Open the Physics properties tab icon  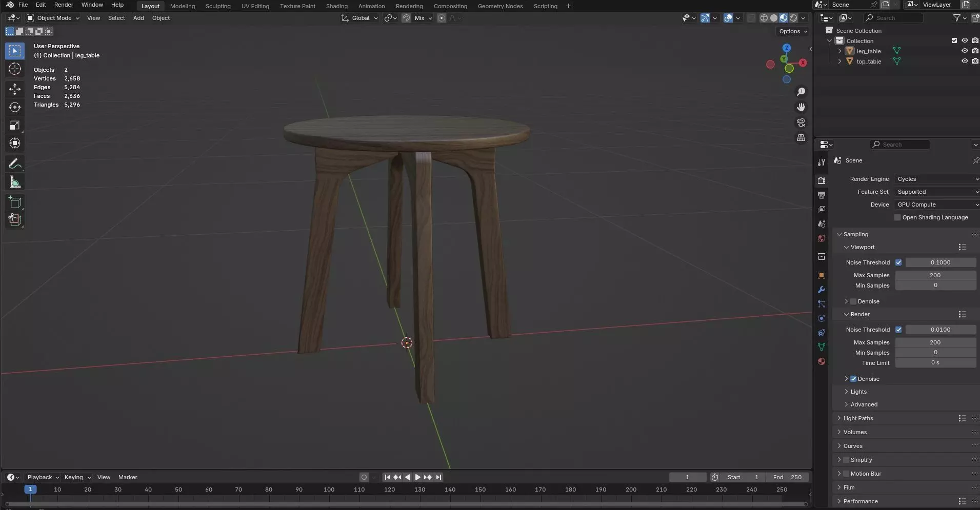pyautogui.click(x=822, y=318)
